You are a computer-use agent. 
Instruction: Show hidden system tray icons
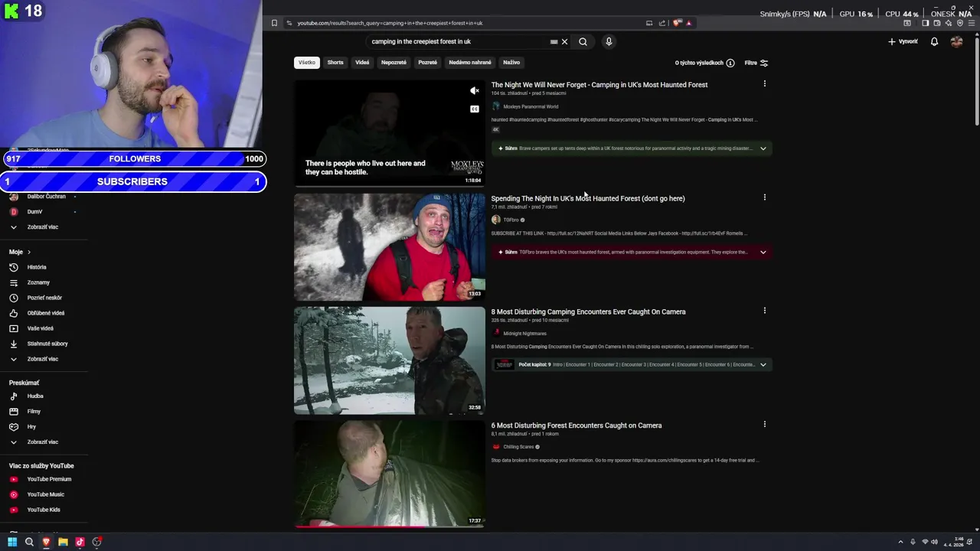click(x=900, y=542)
